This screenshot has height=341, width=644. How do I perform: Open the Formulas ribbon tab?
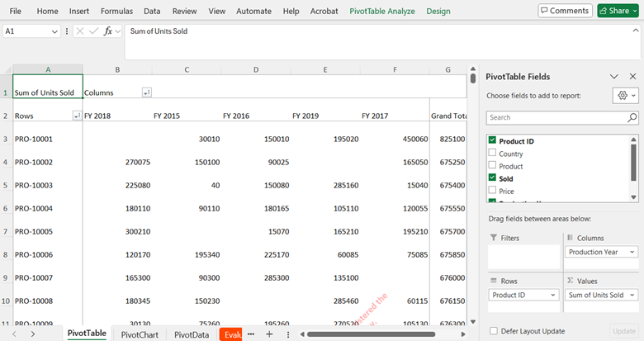click(116, 11)
